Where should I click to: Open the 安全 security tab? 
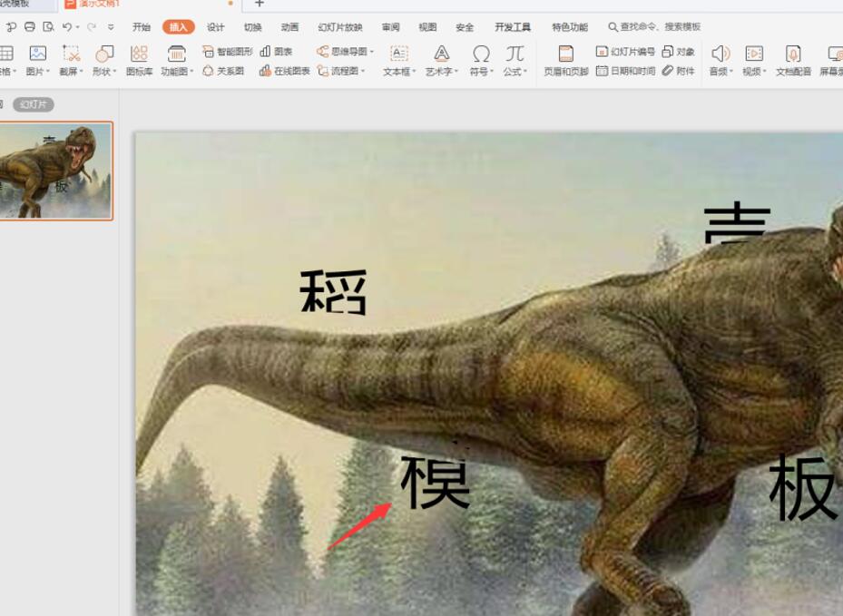[x=465, y=27]
